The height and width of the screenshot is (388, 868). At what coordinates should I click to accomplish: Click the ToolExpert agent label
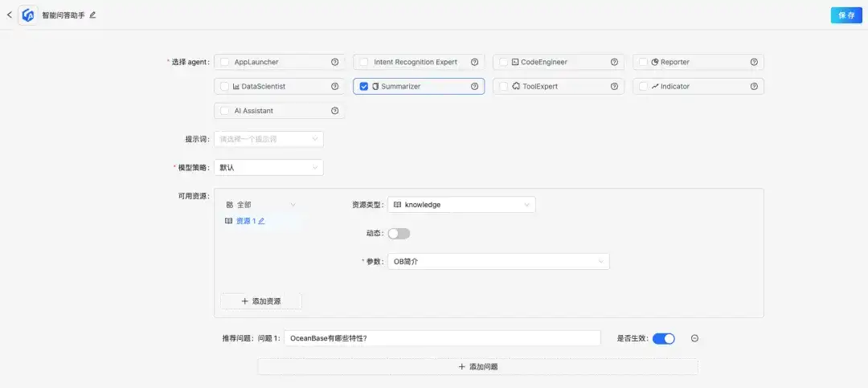coord(540,86)
